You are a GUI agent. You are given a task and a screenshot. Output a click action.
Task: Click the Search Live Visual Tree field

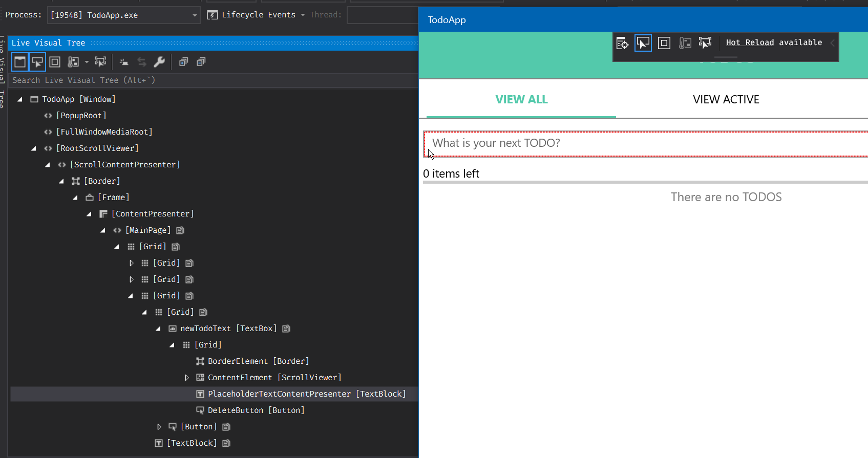(214, 80)
